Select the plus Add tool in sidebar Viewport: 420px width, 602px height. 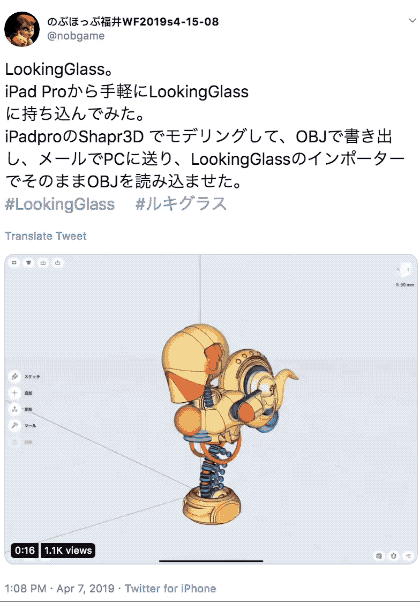point(15,393)
